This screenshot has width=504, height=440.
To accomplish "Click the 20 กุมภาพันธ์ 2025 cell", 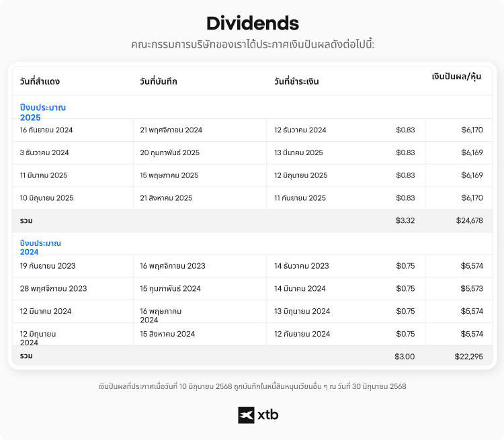I will point(170,152).
